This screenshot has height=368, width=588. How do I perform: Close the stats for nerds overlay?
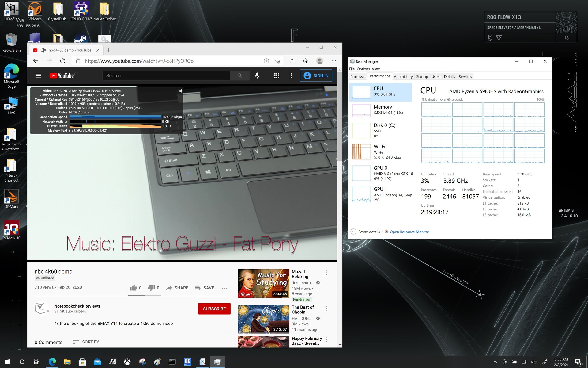click(180, 91)
